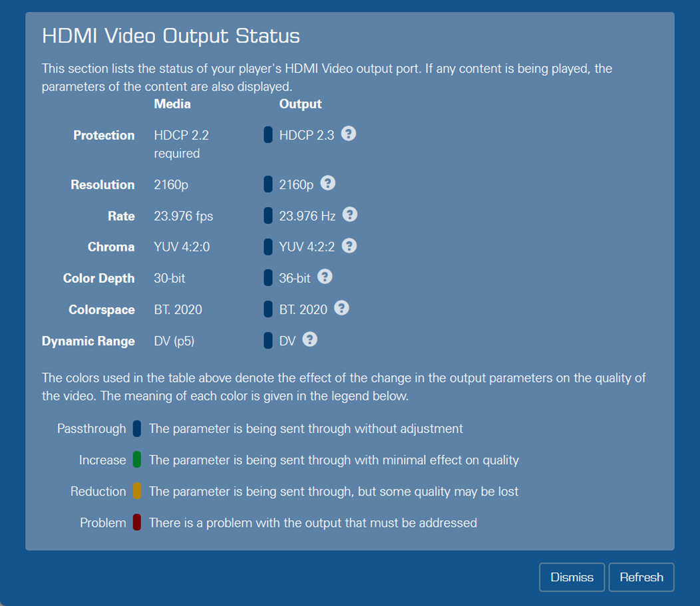Click the 'Dynamic Range' row label

[x=88, y=341]
